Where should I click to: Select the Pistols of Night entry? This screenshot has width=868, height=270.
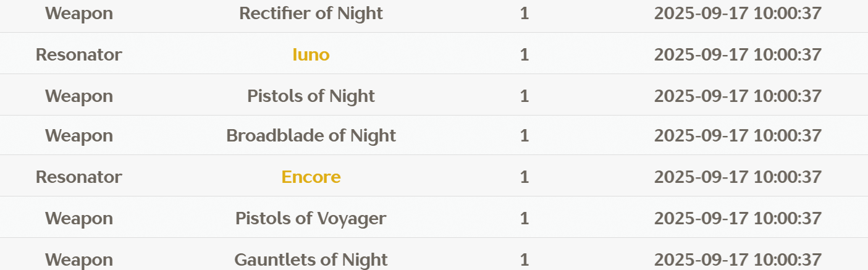tap(311, 96)
